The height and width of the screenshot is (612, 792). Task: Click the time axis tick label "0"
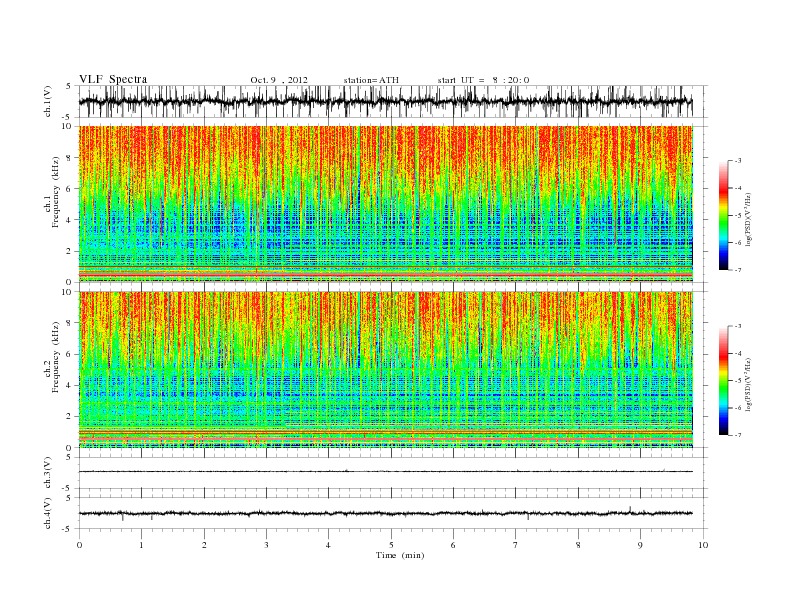click(79, 545)
